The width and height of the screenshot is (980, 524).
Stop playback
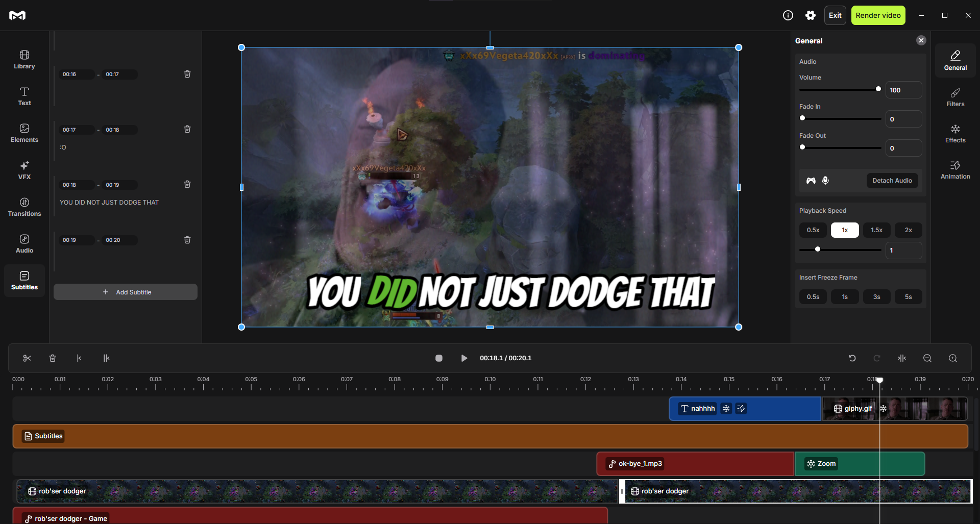click(x=439, y=358)
